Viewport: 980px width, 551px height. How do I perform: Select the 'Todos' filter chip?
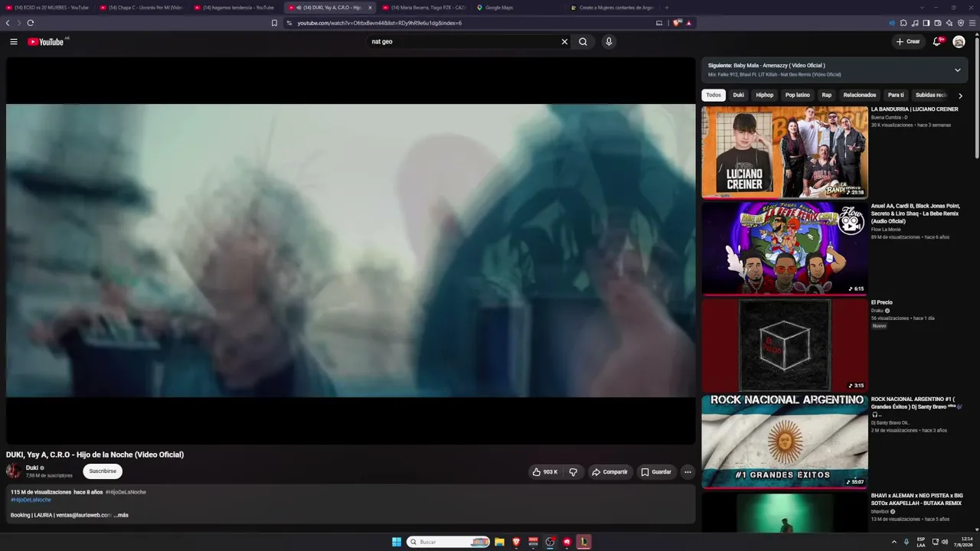click(714, 95)
